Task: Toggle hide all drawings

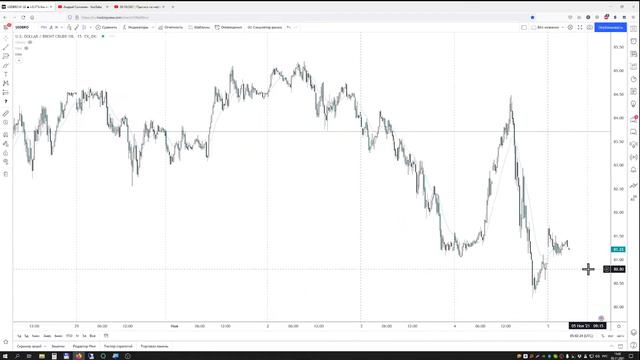Action: click(6, 162)
